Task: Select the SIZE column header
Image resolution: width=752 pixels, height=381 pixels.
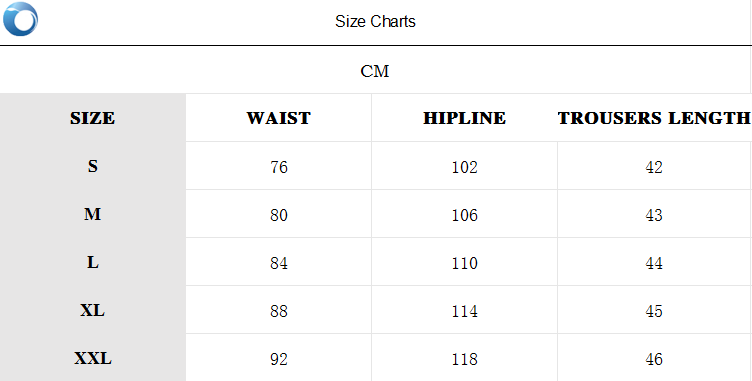Action: [93, 118]
